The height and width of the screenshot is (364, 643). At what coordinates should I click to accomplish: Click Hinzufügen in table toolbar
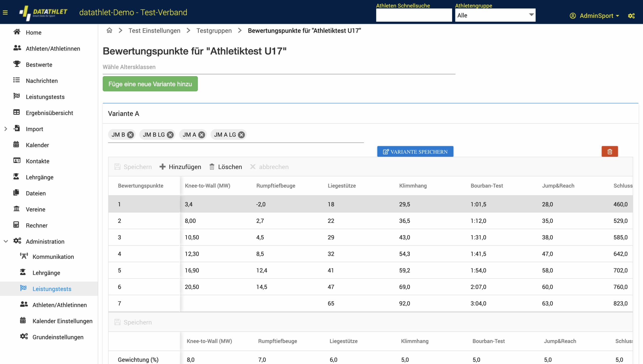coord(180,167)
